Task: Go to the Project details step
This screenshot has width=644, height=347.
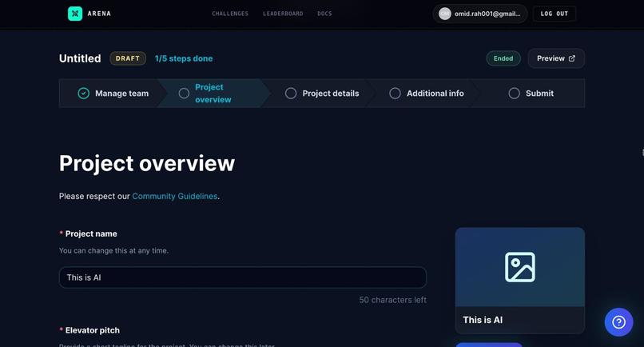Action: 322,94
